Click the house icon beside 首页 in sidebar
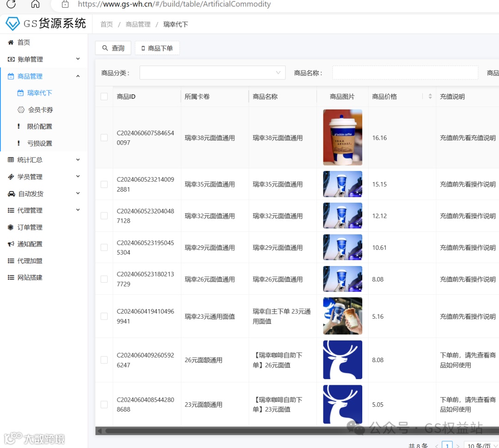Viewport: 499px width, 448px height. [11, 42]
